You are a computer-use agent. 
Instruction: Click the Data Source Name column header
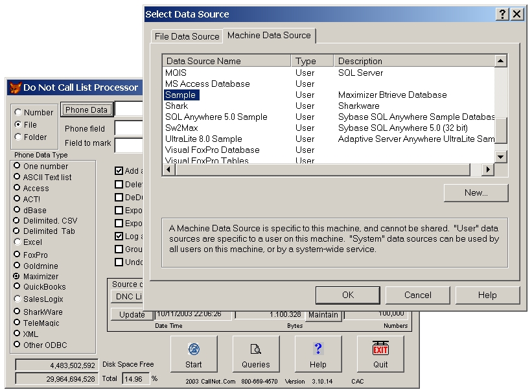pyautogui.click(x=227, y=61)
